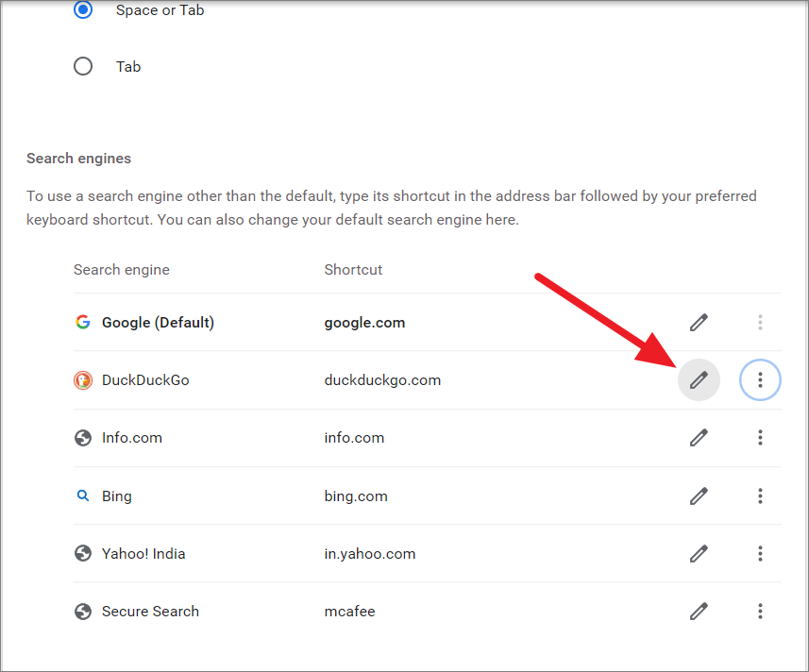Click the pencil icon for DuckDuckGo
The height and width of the screenshot is (672, 809).
699,380
